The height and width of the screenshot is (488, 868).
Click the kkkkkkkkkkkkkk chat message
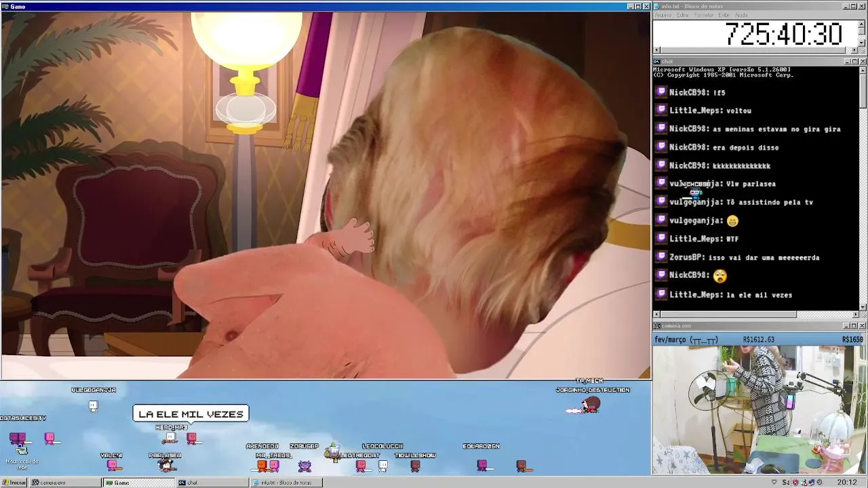click(x=741, y=165)
